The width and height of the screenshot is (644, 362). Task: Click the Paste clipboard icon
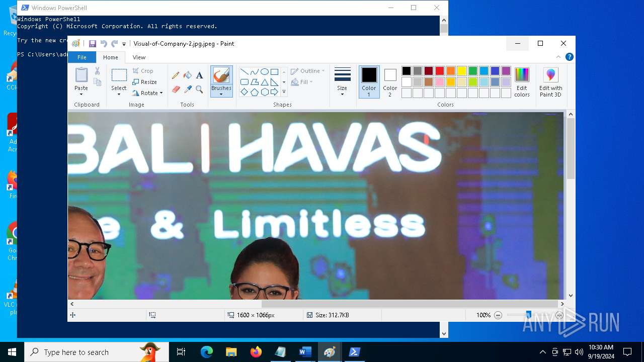[x=81, y=75]
